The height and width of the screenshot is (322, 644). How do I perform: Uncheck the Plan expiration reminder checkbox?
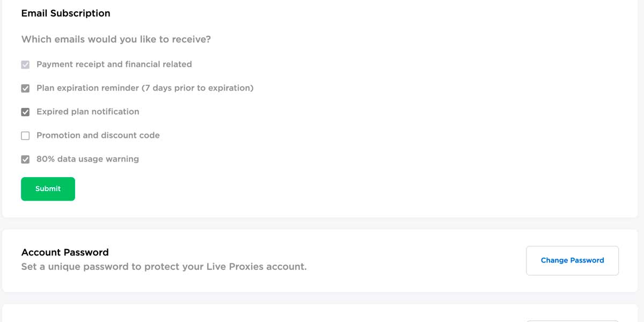click(x=25, y=89)
